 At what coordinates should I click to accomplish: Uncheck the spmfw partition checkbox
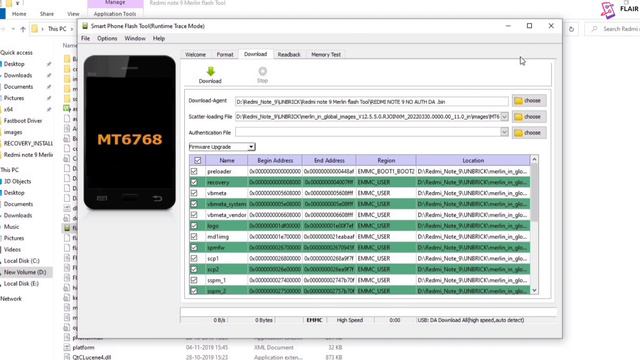(x=194, y=247)
